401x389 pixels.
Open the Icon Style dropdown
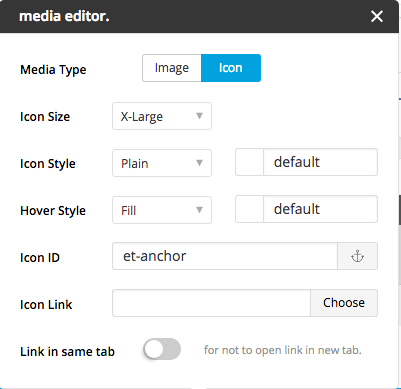(x=162, y=163)
